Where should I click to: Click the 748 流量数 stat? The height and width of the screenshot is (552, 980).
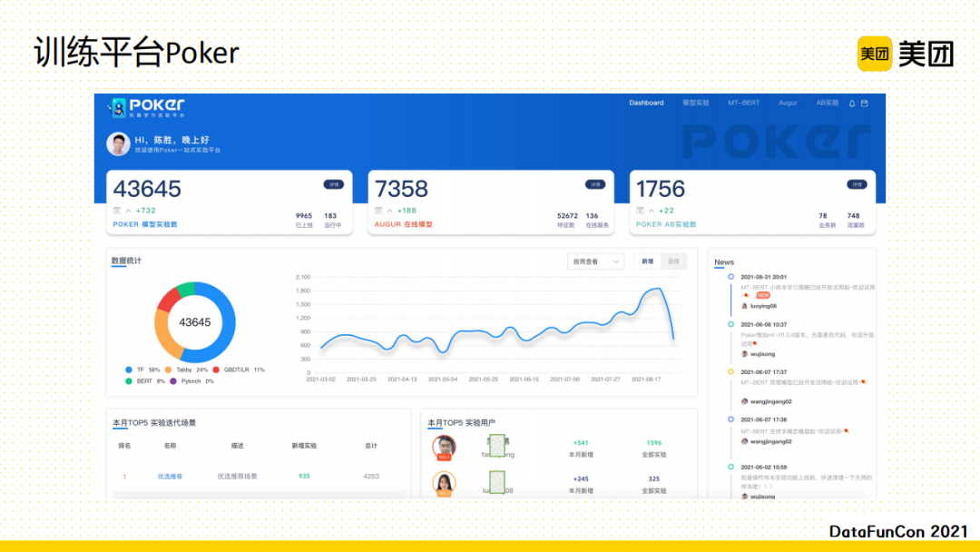point(855,220)
